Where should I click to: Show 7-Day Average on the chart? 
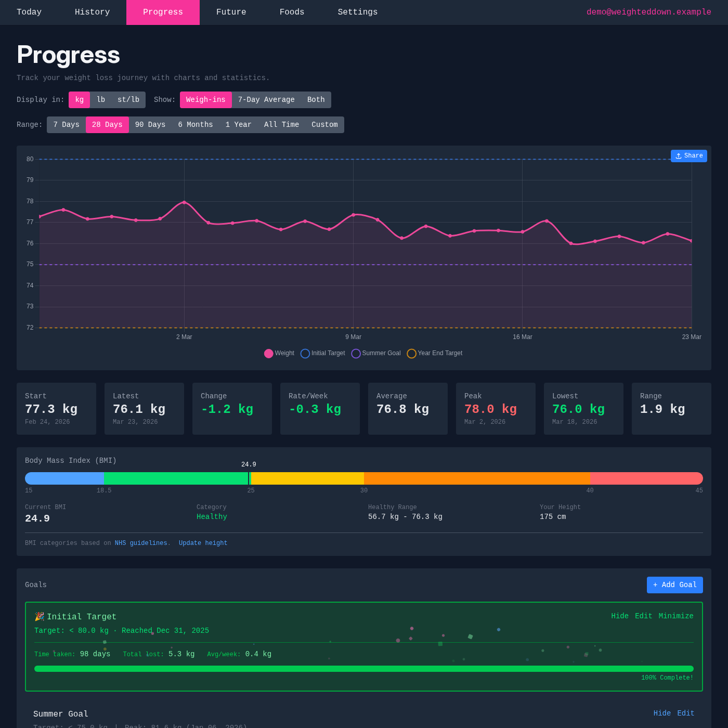tap(266, 99)
